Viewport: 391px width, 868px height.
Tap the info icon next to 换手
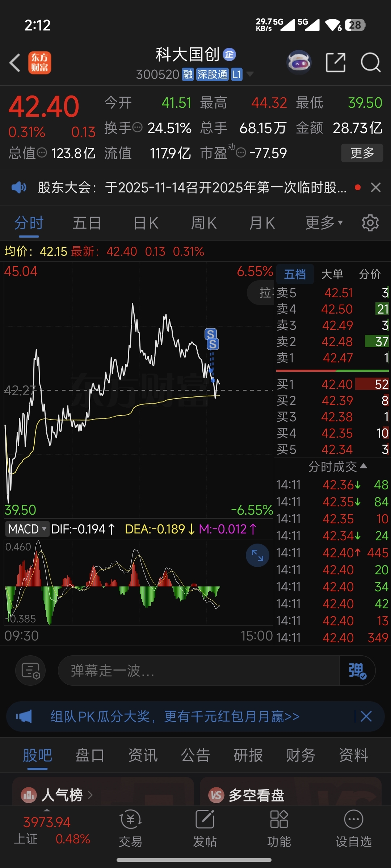(138, 127)
